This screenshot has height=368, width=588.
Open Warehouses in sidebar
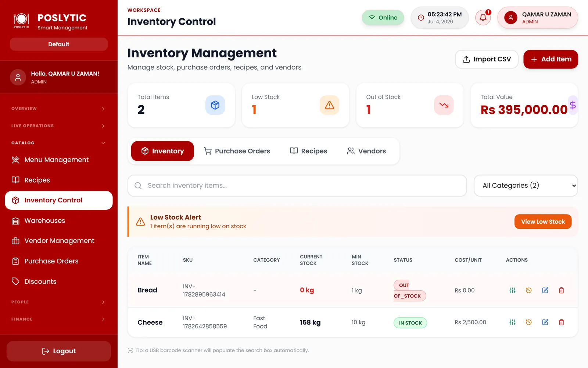pos(59,220)
